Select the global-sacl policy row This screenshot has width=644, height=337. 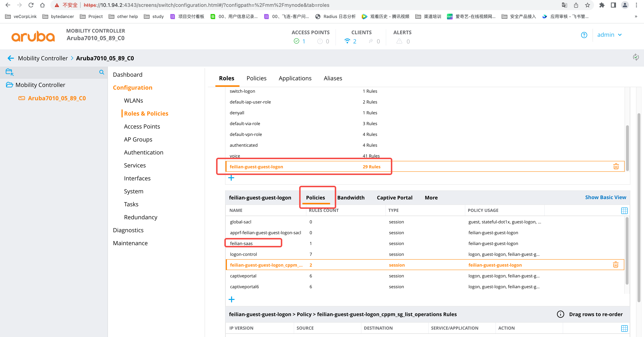(425, 222)
